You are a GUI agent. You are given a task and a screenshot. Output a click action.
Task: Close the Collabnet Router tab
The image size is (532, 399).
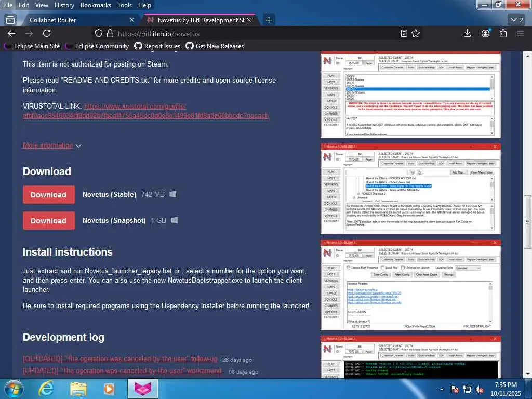(x=132, y=20)
